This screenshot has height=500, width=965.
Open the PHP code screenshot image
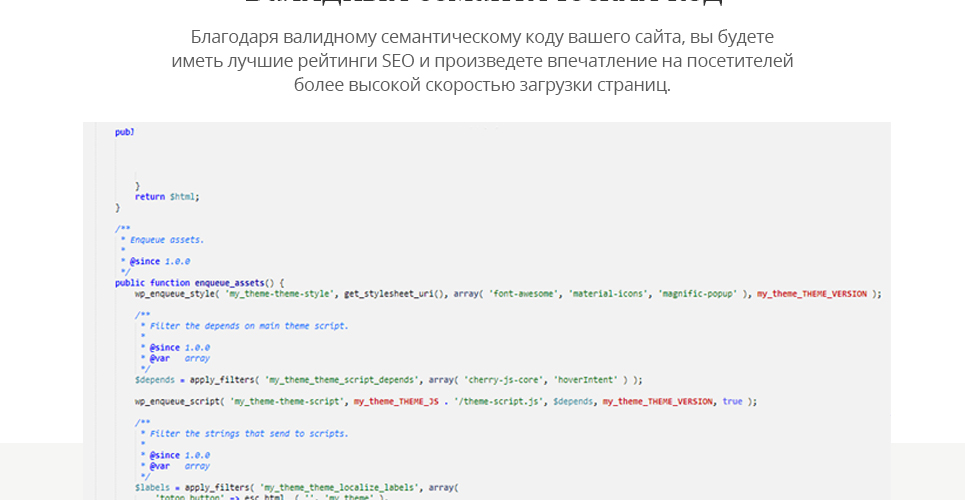[487, 311]
